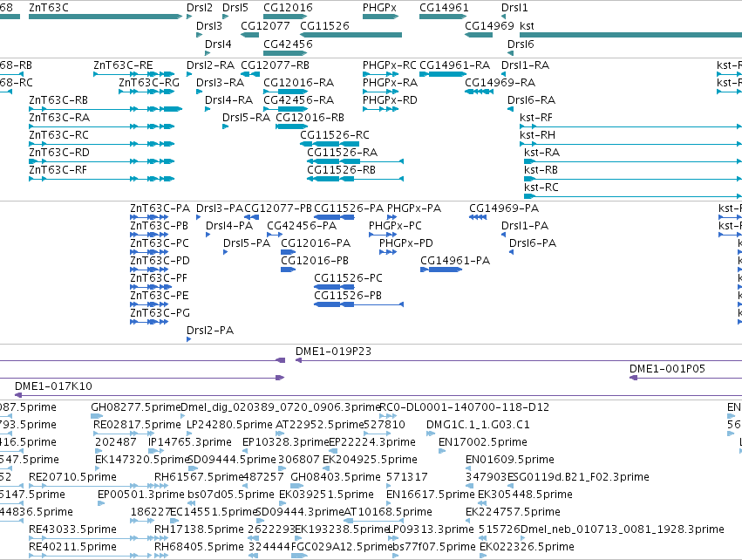Click transcript CG14961-RA
The height and width of the screenshot is (560, 742).
455,65
